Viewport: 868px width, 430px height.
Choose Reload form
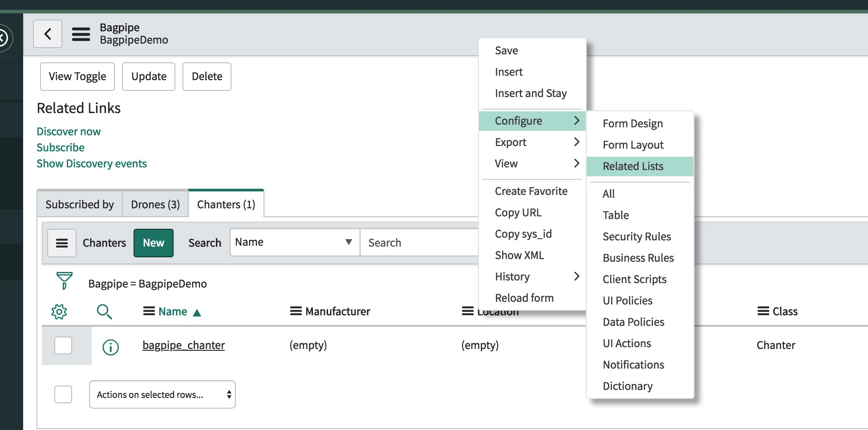click(x=532, y=298)
